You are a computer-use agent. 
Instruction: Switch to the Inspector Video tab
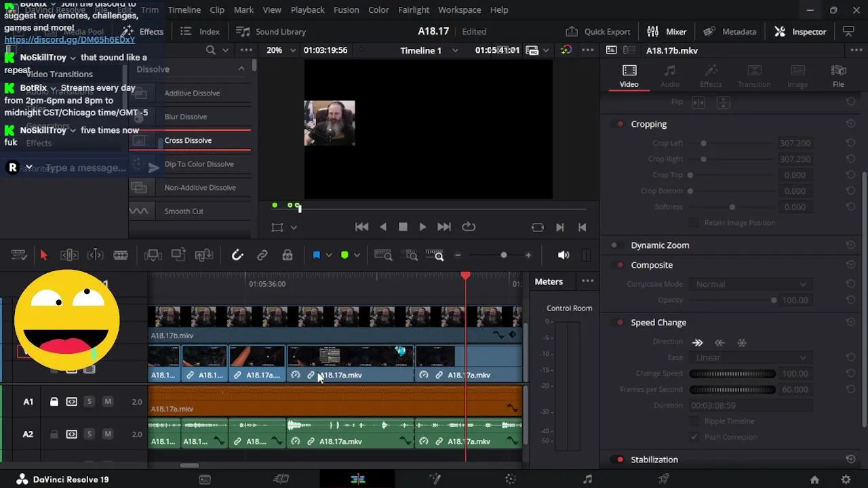(629, 76)
